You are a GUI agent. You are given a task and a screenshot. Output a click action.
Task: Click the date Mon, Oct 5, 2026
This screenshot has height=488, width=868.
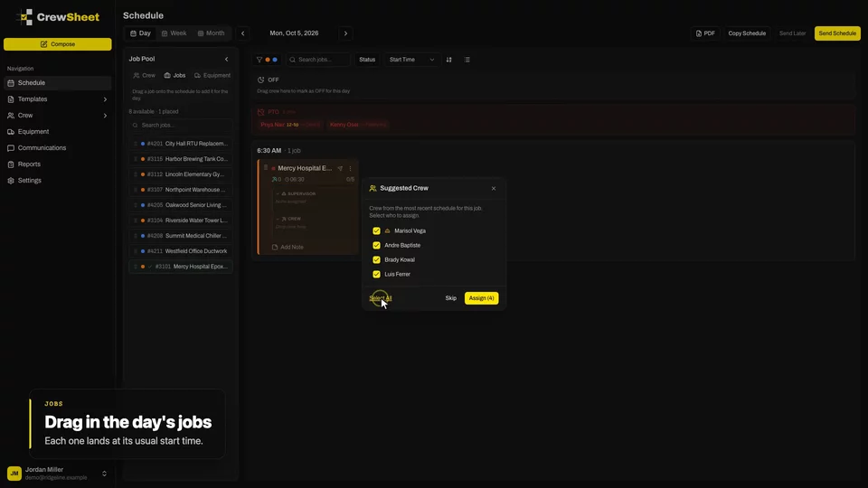294,33
